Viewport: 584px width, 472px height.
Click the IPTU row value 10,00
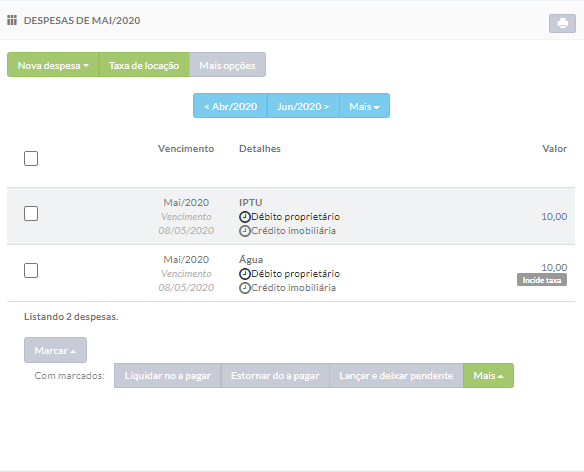[554, 216]
